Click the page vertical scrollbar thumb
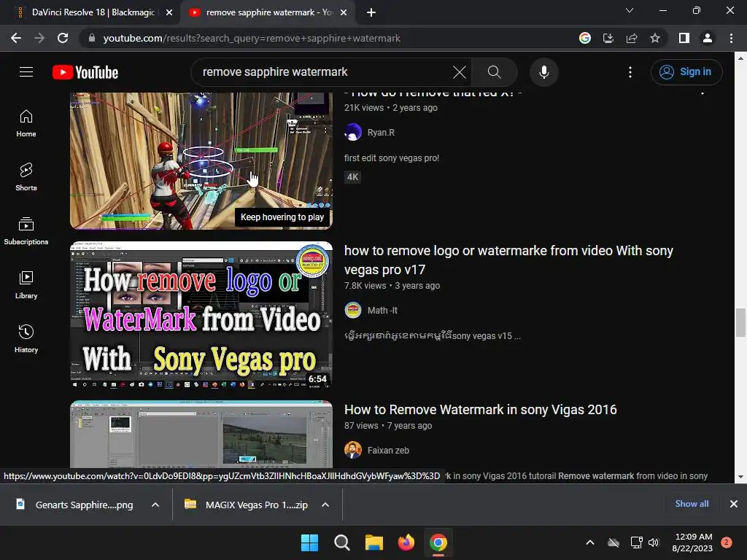The image size is (747, 560). tap(740, 322)
